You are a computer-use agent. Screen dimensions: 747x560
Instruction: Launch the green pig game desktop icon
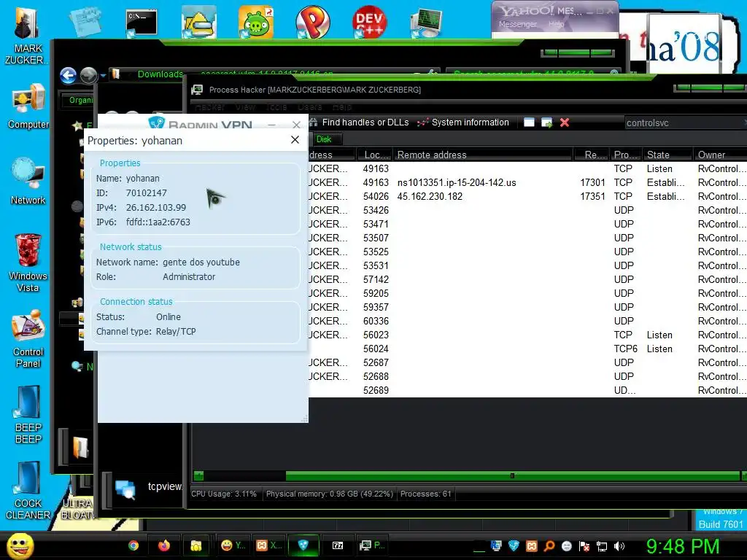256,22
